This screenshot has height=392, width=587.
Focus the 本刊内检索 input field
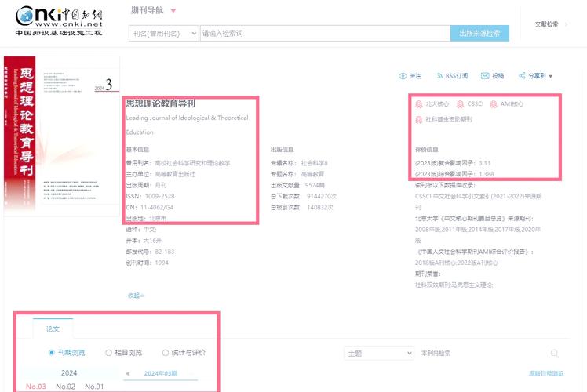coord(483,353)
